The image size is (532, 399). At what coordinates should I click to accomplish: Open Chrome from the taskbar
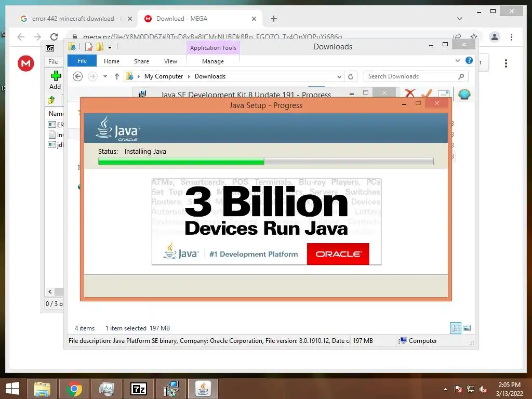pyautogui.click(x=74, y=389)
